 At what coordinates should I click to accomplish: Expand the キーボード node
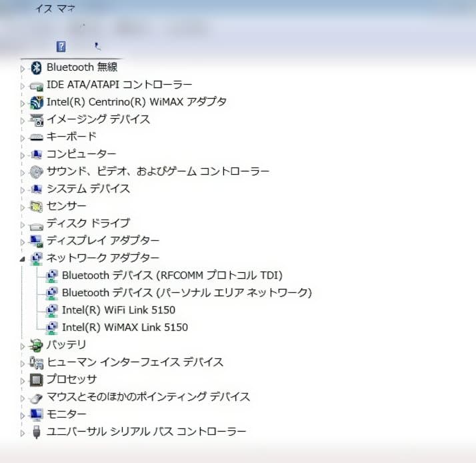(23, 138)
